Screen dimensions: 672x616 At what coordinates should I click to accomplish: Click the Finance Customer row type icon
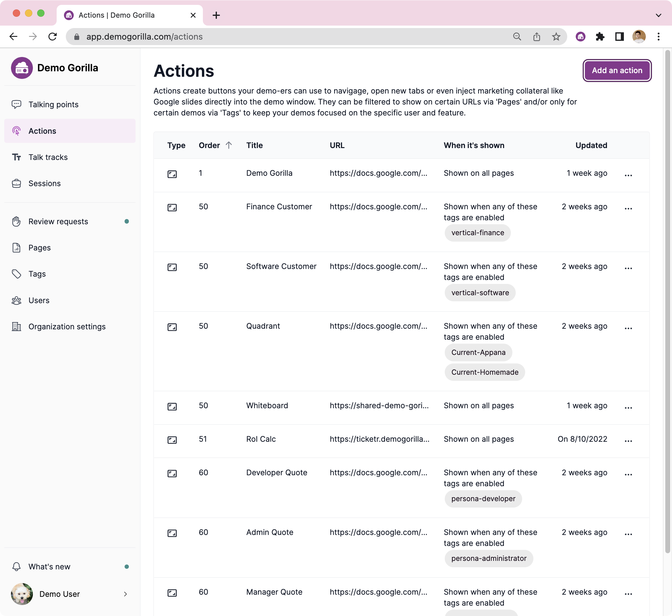tap(172, 208)
